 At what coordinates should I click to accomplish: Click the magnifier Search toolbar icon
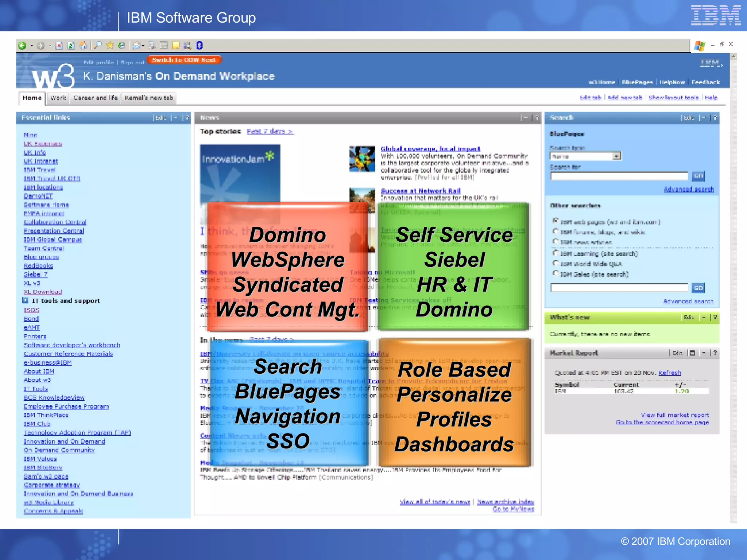click(98, 45)
